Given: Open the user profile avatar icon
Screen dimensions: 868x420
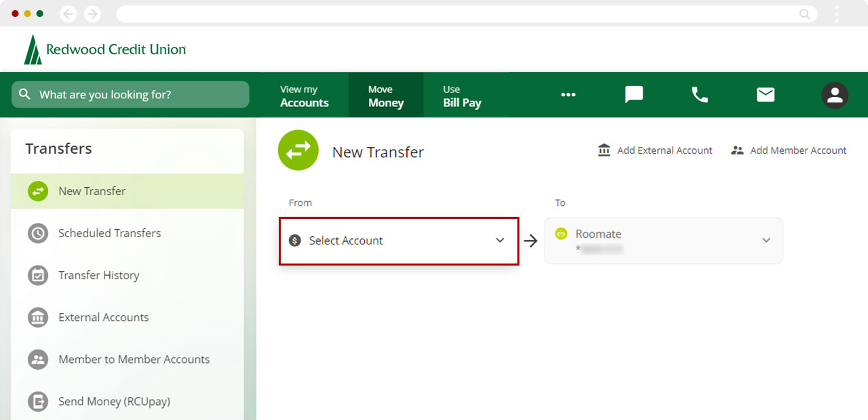Looking at the screenshot, I should [835, 95].
